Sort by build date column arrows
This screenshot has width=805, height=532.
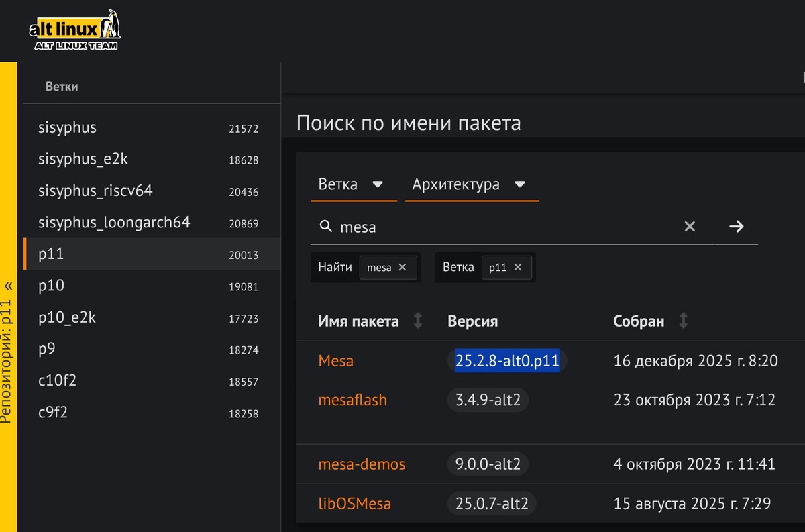pos(683,321)
